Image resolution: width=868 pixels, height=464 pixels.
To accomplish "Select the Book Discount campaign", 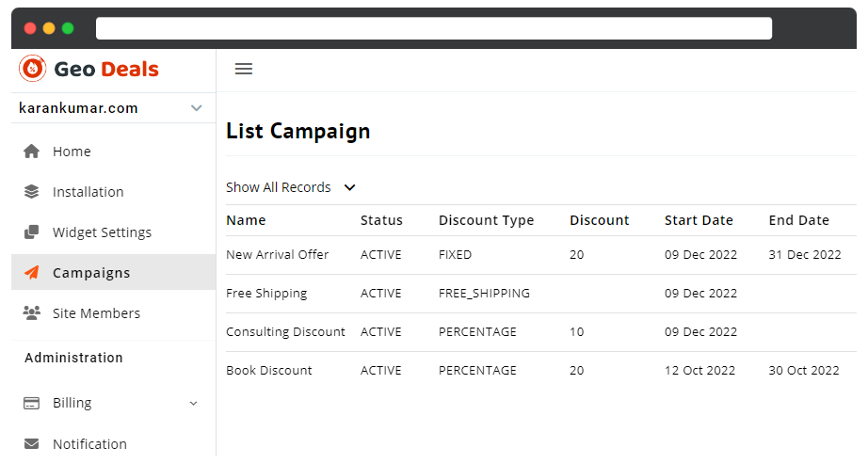I will pos(269,371).
